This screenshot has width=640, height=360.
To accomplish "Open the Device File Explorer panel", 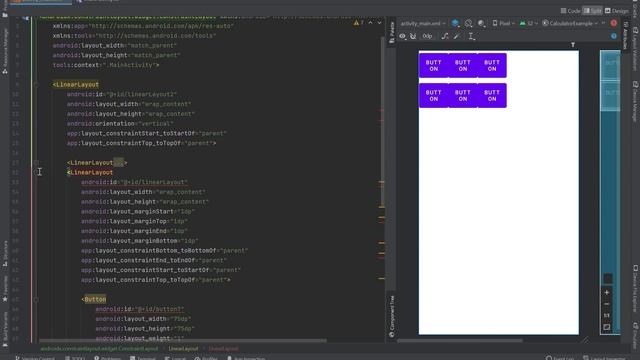I will (x=636, y=288).
